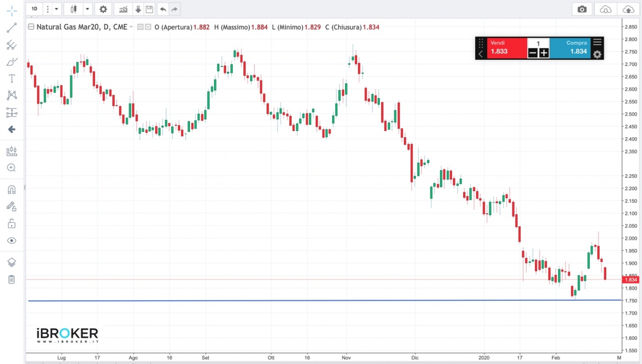Select the text annotation tool
This screenshot has width=642, height=364.
[12, 78]
